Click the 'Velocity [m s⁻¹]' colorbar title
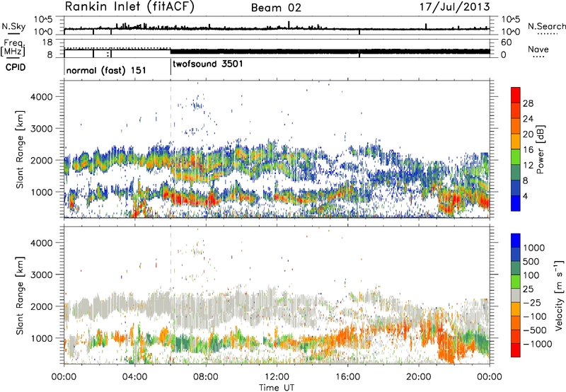 pyautogui.click(x=559, y=295)
